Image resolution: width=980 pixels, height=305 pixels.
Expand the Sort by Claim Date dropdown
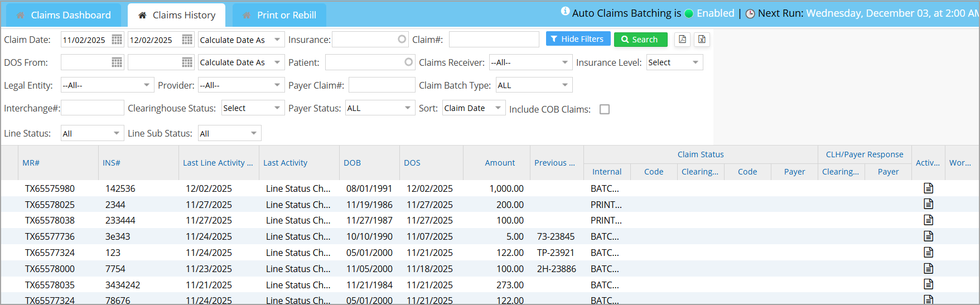pyautogui.click(x=498, y=108)
